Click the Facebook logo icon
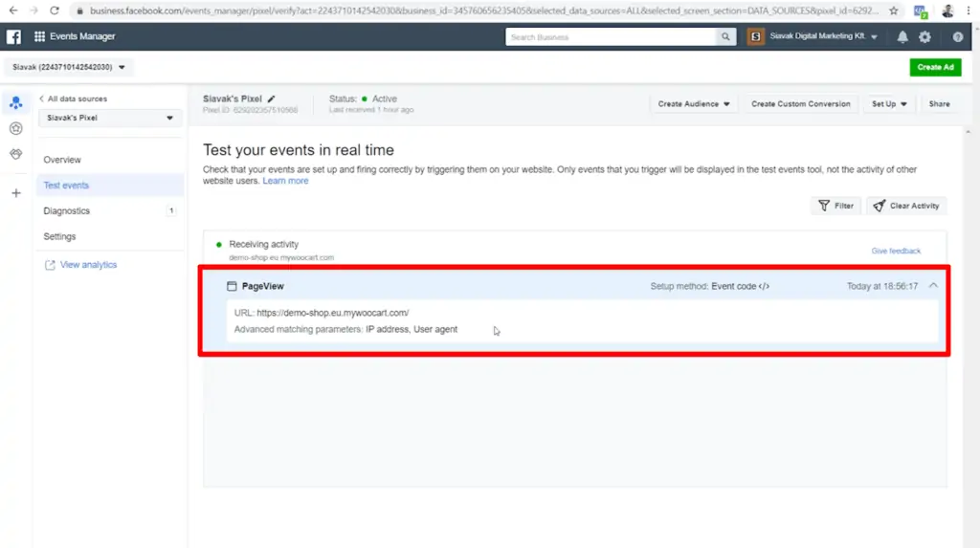This screenshot has height=548, width=980. (x=13, y=37)
